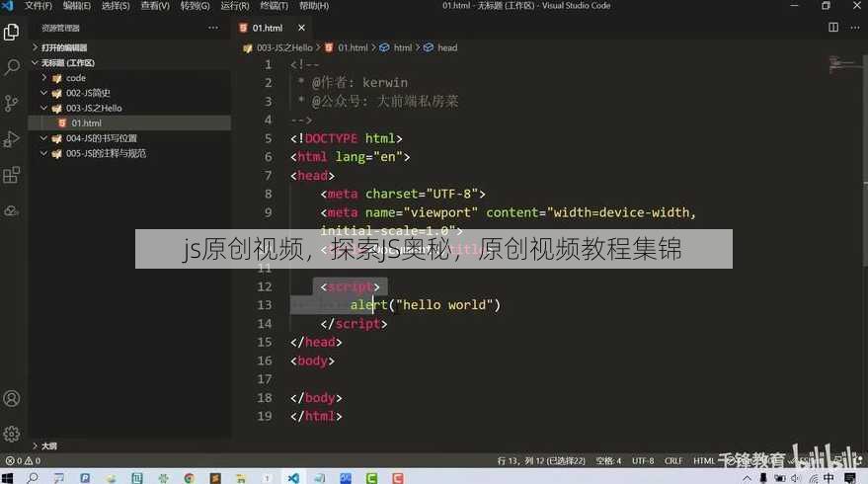Screen dimensions: 868x484
Task: Click 行 13, 列 12 cursor position status
Action: coord(541,460)
